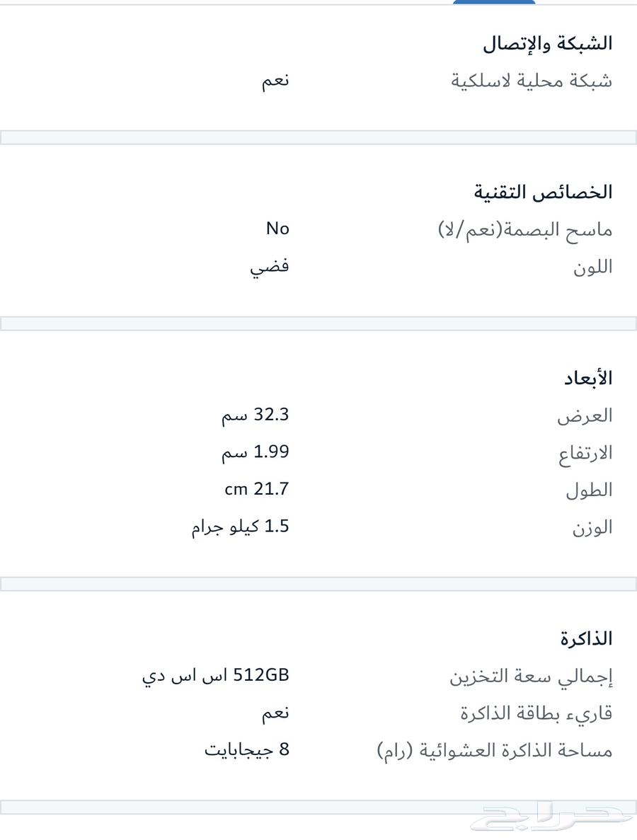Select the 8 جيجابايت RAM value
Image resolution: width=637 pixels, height=840 pixels.
pyautogui.click(x=247, y=750)
